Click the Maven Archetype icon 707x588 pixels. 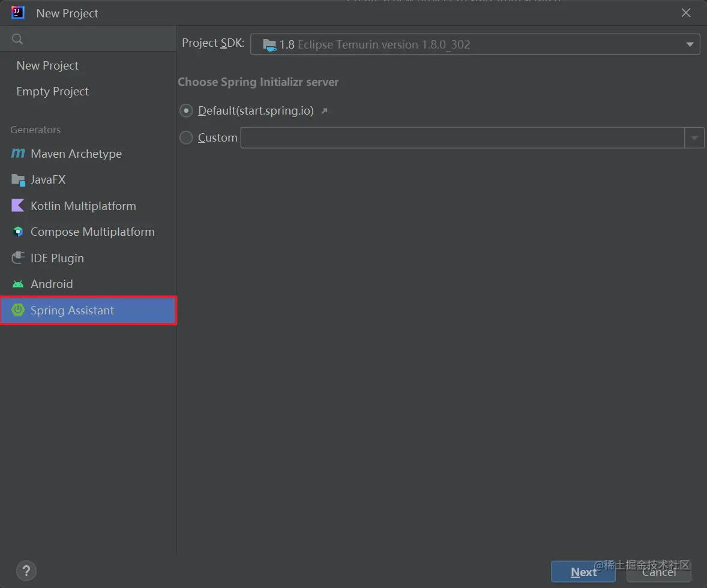(x=17, y=154)
